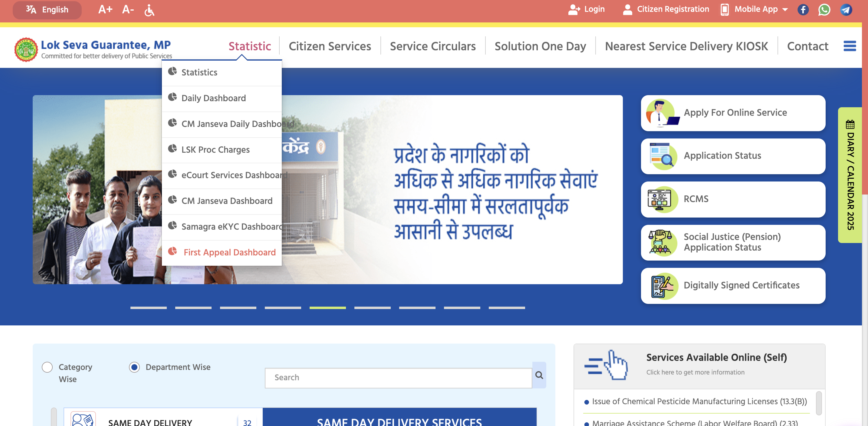This screenshot has width=868, height=426.
Task: Open the Statistic menu dropdown
Action: [250, 46]
